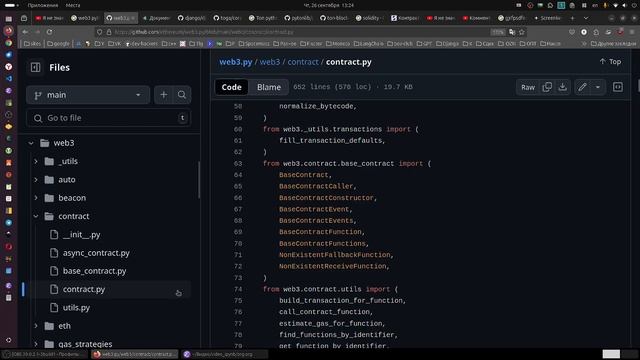640x360 pixels.
Task: Click line number 63 in code
Action: click(238, 164)
